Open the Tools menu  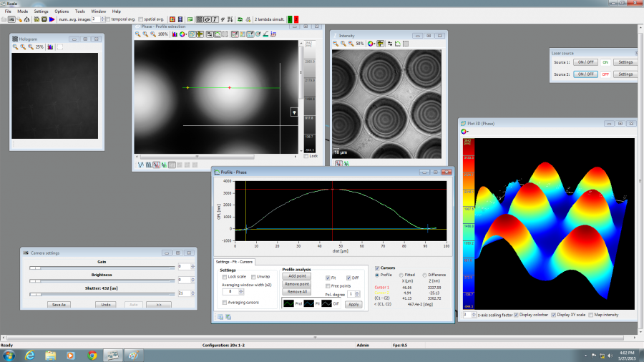point(79,11)
